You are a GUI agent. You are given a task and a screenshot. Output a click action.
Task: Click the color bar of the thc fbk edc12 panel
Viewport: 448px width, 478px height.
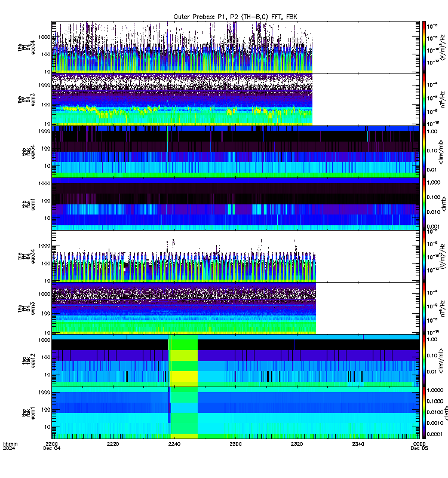[424, 361]
